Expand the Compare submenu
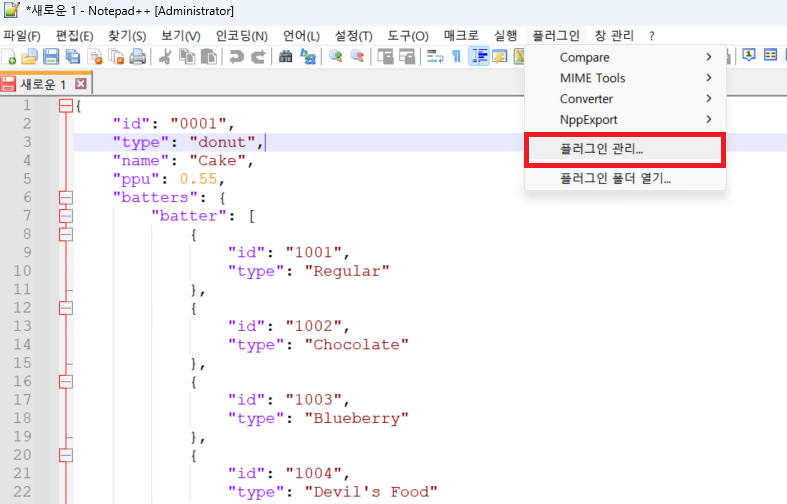Viewport: 787px width, 504px height. 625,57
